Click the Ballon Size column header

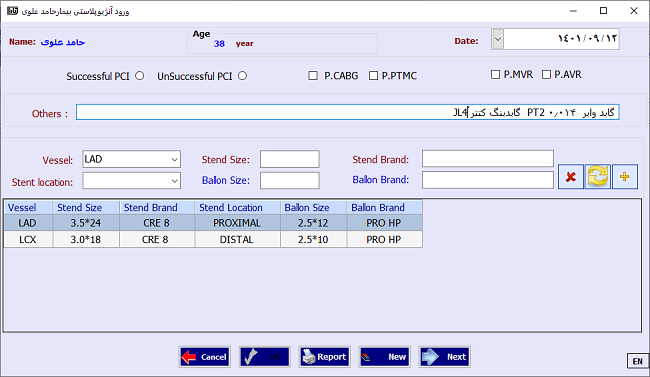313,207
